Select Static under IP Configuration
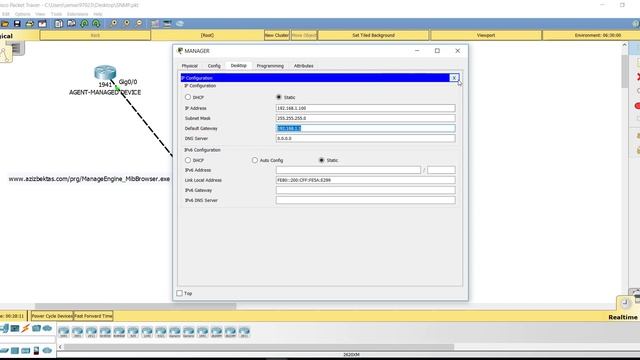640x360 pixels. coord(279,97)
